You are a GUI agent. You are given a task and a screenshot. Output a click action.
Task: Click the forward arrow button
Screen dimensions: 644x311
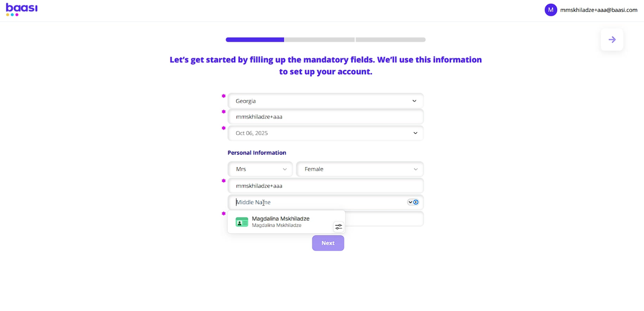[x=612, y=40]
